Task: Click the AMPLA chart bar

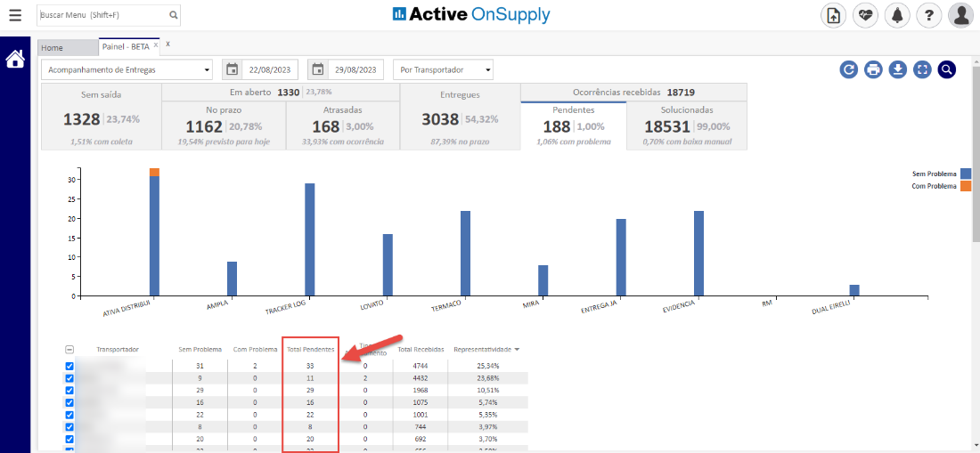Action: pos(232,279)
